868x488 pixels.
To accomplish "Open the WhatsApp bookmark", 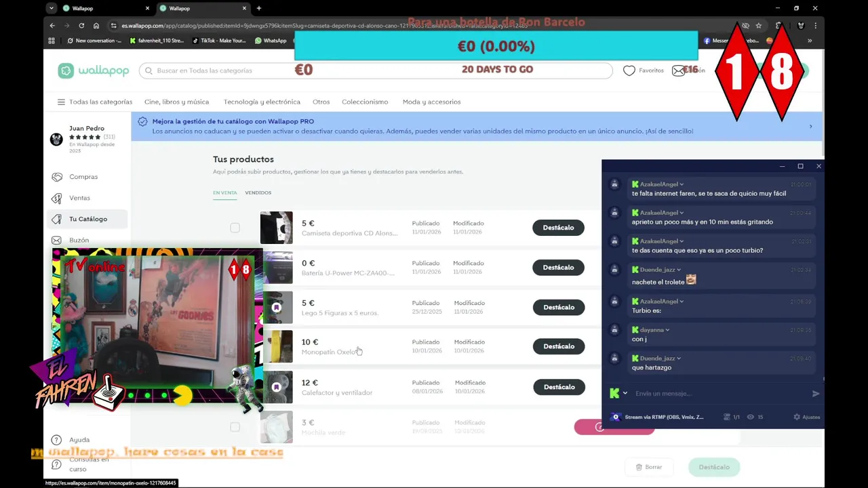I will pyautogui.click(x=271, y=41).
